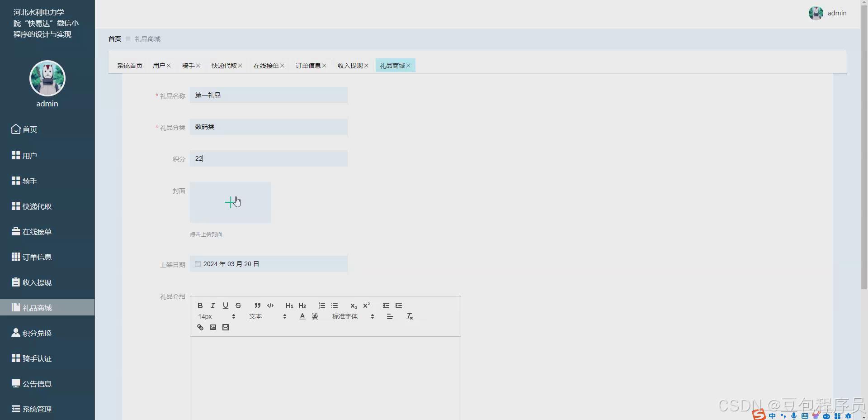This screenshot has width=868, height=420.
Task: Apply Heading 1 style
Action: tap(289, 305)
